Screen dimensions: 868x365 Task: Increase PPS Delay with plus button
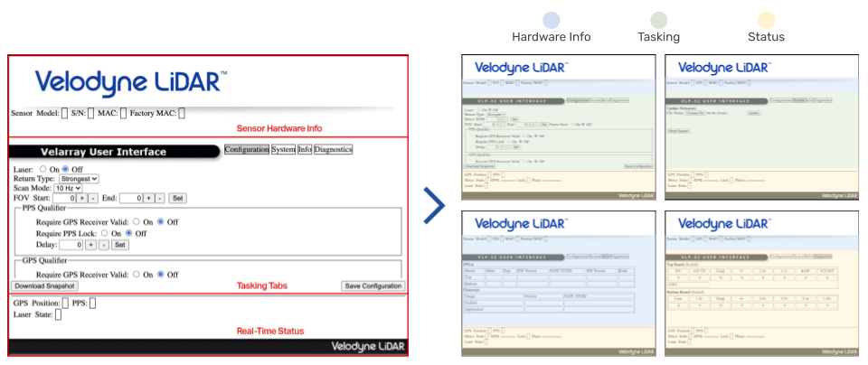tap(90, 245)
